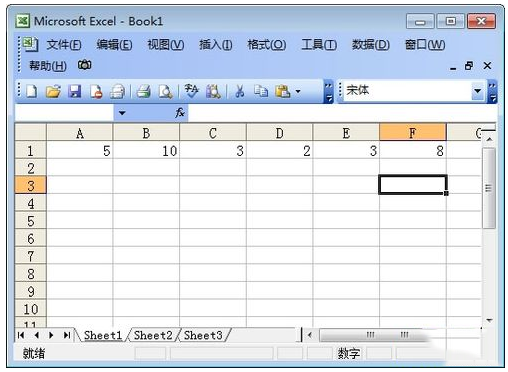This screenshot has height=372, width=508.
Task: Select highlighted column F header
Action: click(413, 133)
